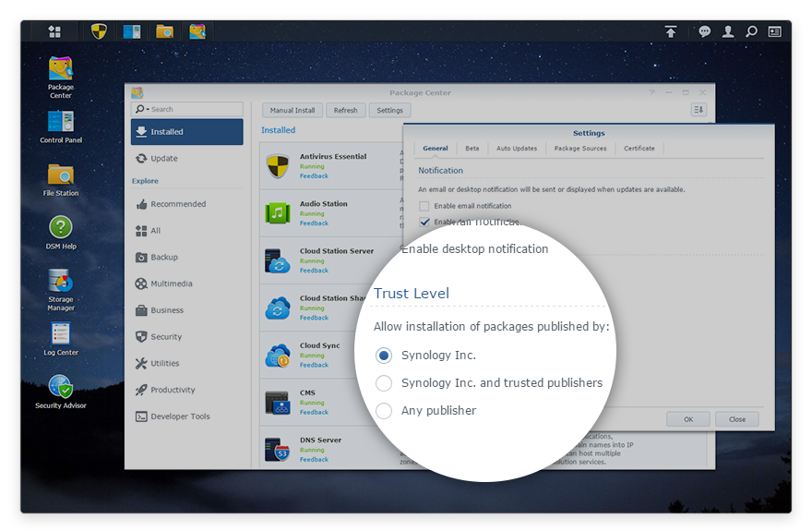812x531 pixels.
Task: Select Synology Inc. and trusted publishers
Action: [384, 383]
